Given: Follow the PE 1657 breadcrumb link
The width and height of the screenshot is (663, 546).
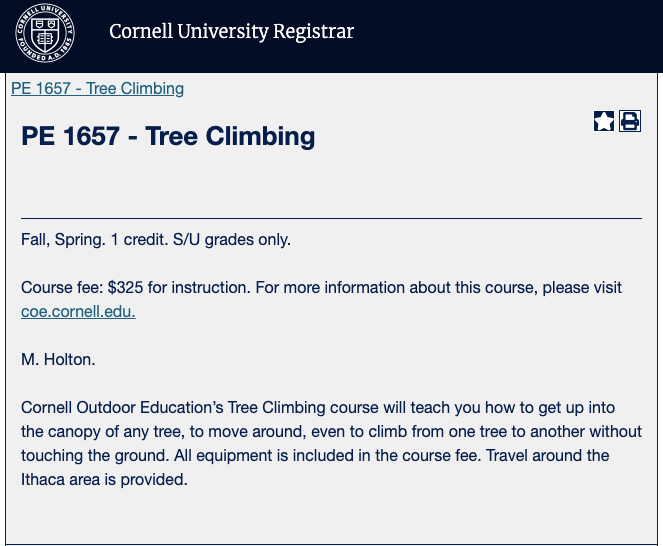Looking at the screenshot, I should click(x=97, y=88).
